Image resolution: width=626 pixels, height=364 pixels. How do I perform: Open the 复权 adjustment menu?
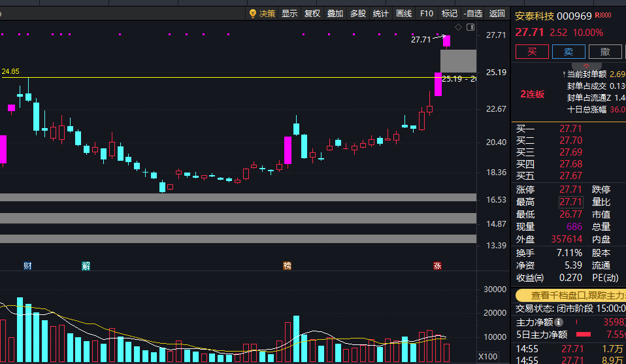click(x=312, y=14)
